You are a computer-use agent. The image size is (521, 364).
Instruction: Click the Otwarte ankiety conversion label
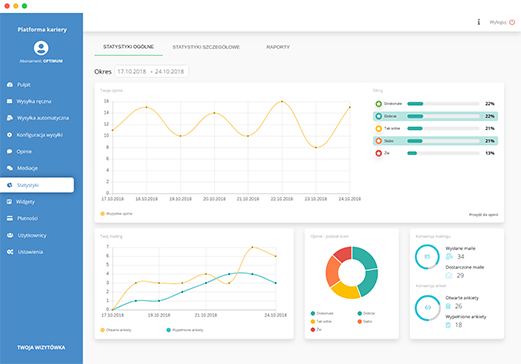(462, 298)
